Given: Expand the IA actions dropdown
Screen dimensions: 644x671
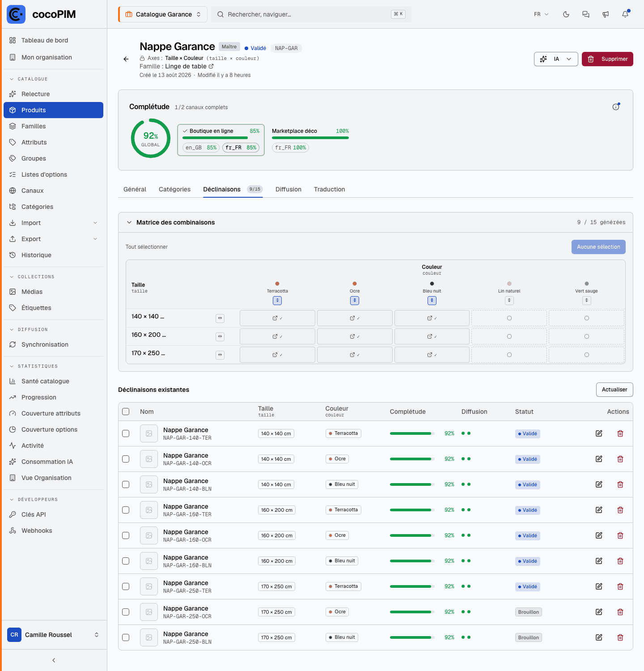Looking at the screenshot, I should pyautogui.click(x=556, y=59).
